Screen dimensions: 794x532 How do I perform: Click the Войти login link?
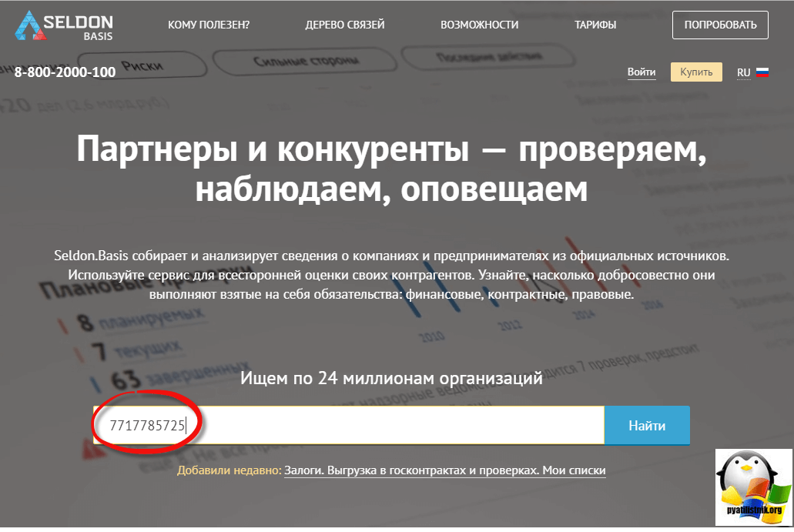[x=642, y=72]
